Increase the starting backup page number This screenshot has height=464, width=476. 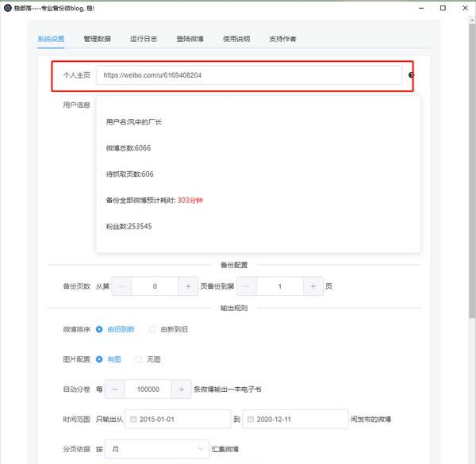pos(188,286)
